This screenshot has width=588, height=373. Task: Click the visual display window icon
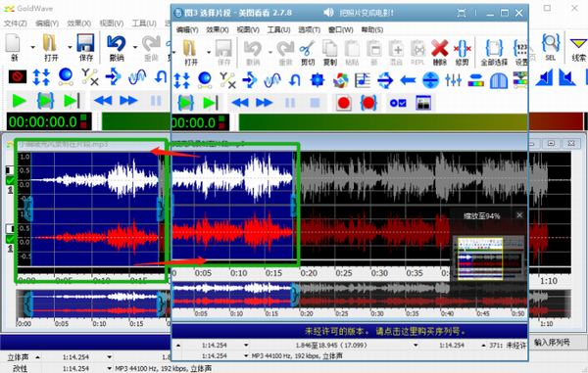[423, 103]
